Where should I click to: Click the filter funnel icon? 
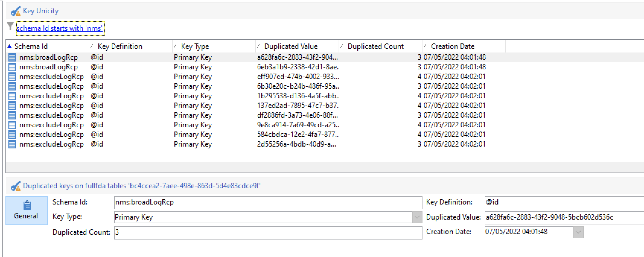(10, 26)
